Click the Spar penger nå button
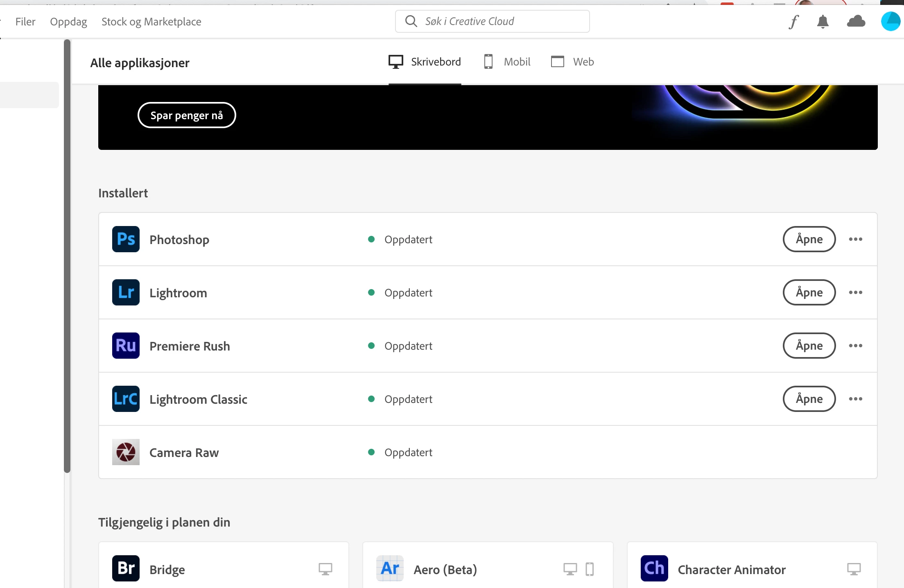The width and height of the screenshot is (904, 588). pos(187,115)
